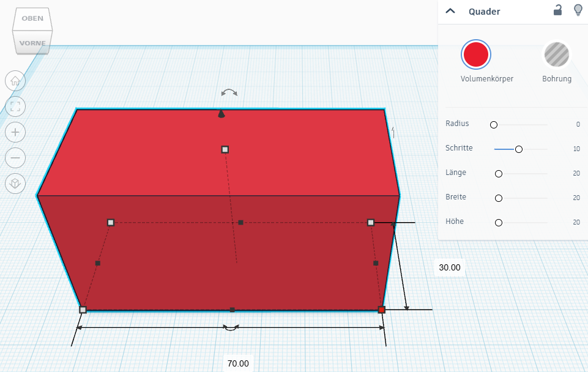This screenshot has width=588, height=372.
Task: Click the white back-right corner handle
Action: point(371,222)
